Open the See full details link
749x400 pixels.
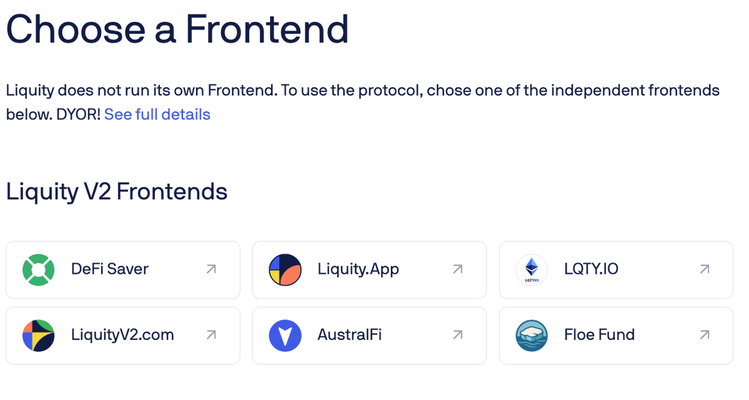coord(157,114)
